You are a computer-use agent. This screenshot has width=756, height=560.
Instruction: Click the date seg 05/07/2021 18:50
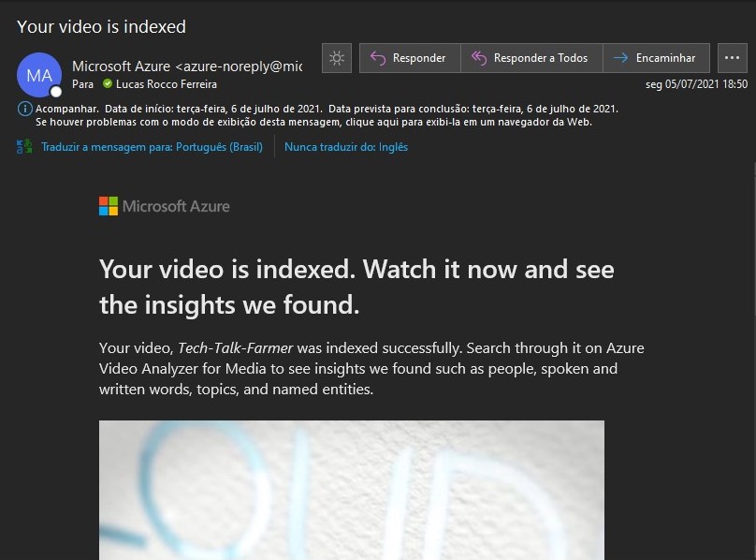click(697, 84)
